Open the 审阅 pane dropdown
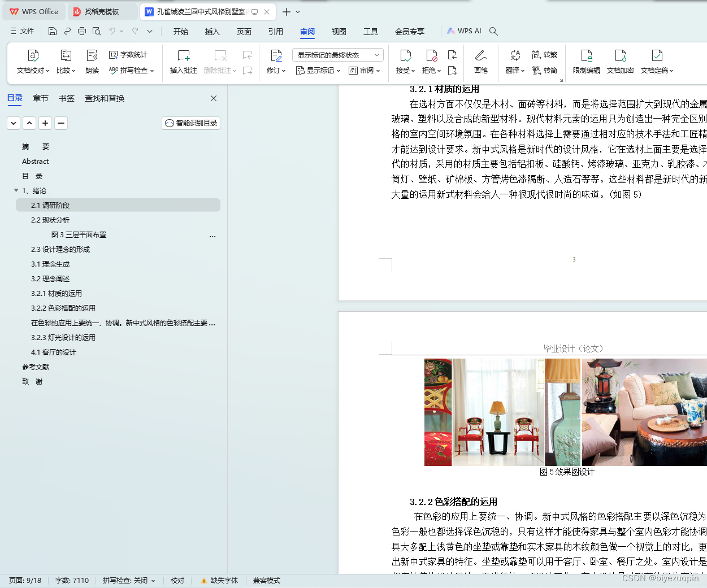Screen dimensions: 707x588 click(x=365, y=71)
